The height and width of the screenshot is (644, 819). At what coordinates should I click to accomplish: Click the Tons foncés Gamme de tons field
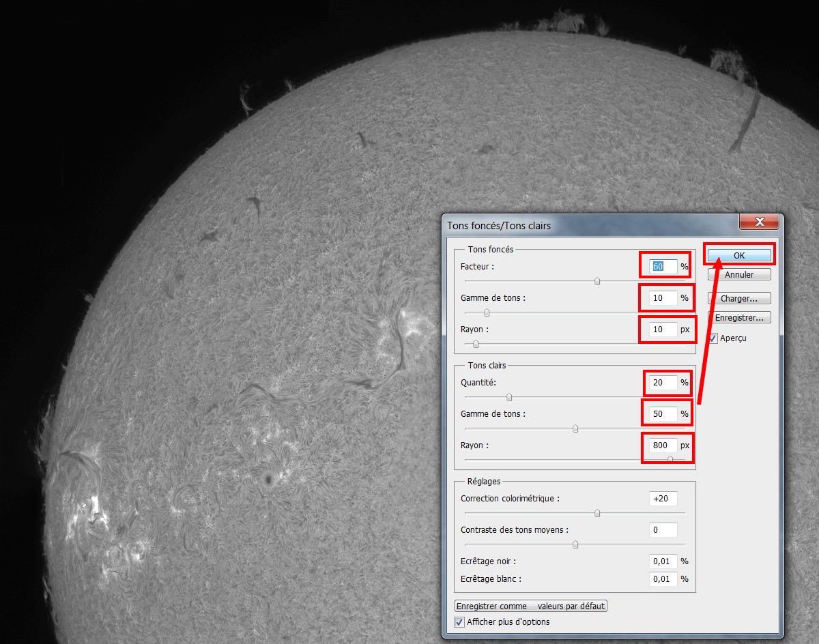point(663,298)
